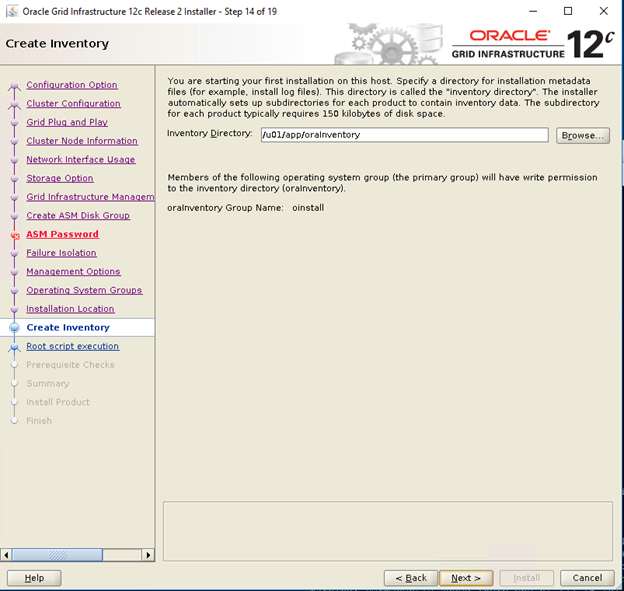Cancel the installer
This screenshot has height=591, width=624.
pyautogui.click(x=587, y=578)
